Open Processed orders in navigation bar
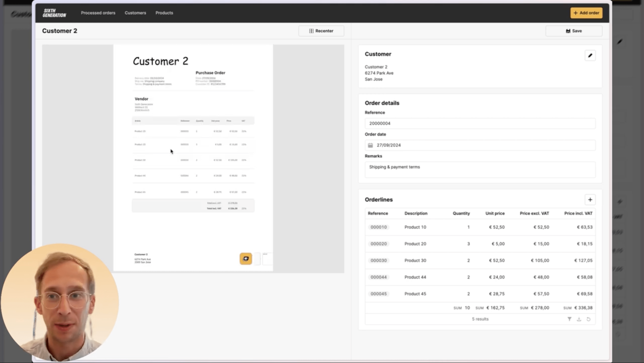Screen dimensions: 644x363 coord(98,13)
